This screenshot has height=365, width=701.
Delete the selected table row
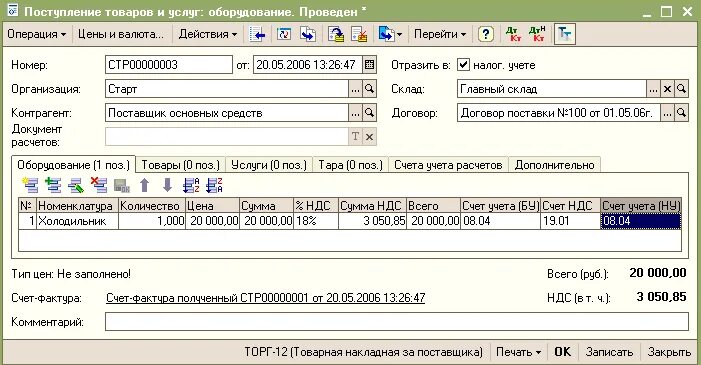[x=99, y=185]
